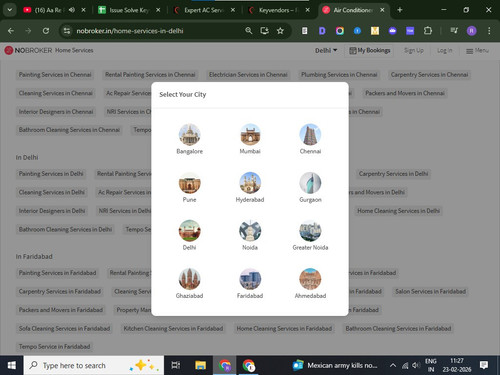Screen dimensions: 500x375
Task: Click the install app icon in address bar
Action: click(265, 31)
